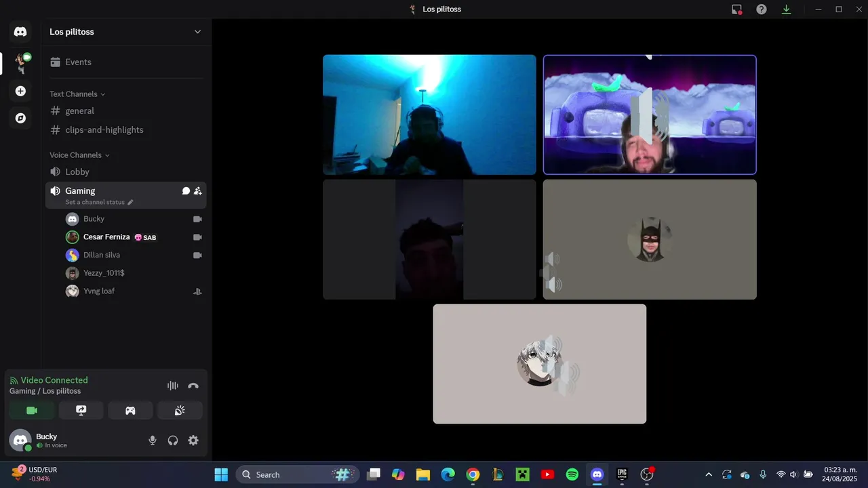Open clock and date panel
The image size is (868, 488).
(x=840, y=474)
